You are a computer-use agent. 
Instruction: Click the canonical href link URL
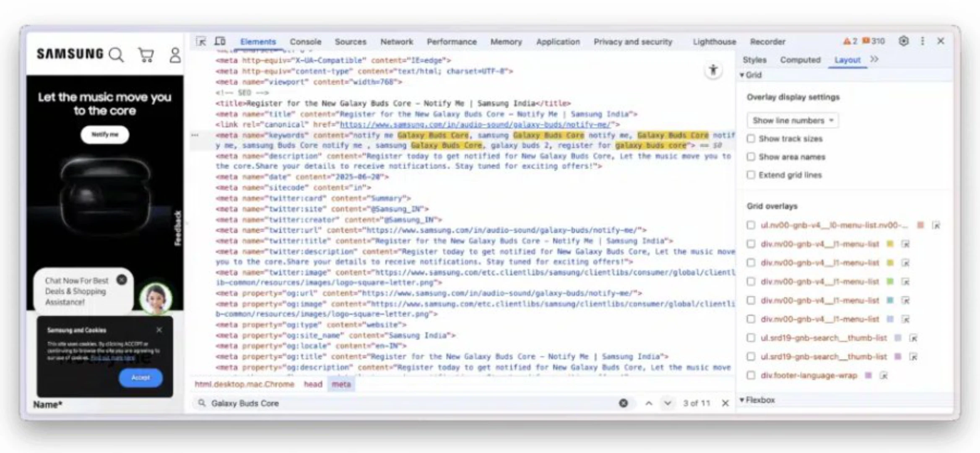(475, 125)
